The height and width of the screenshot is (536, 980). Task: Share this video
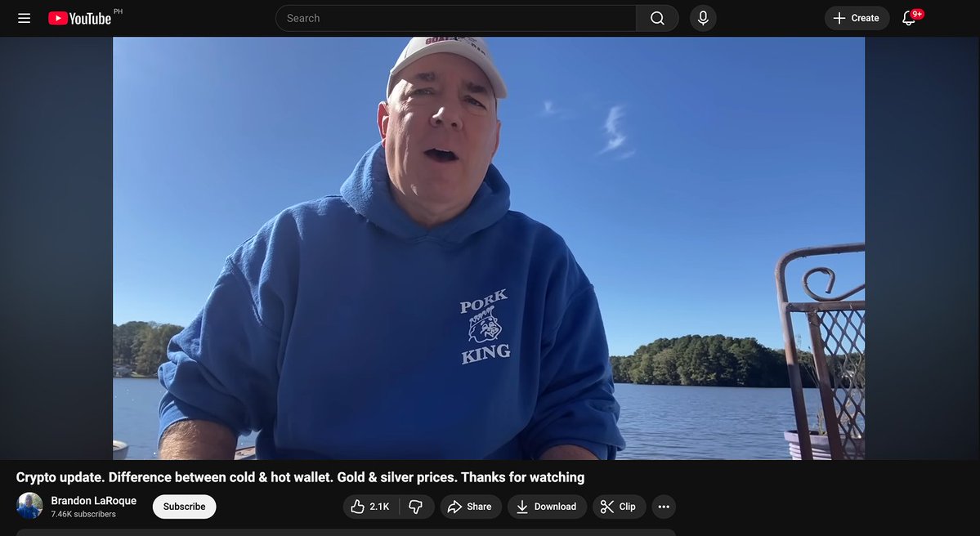[x=470, y=507]
